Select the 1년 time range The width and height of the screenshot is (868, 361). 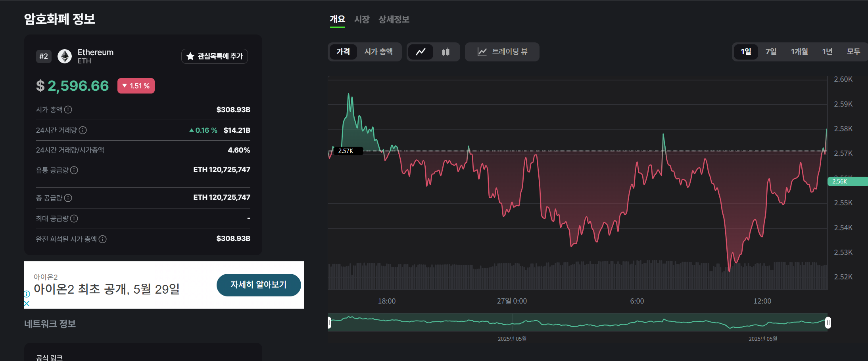pyautogui.click(x=827, y=52)
